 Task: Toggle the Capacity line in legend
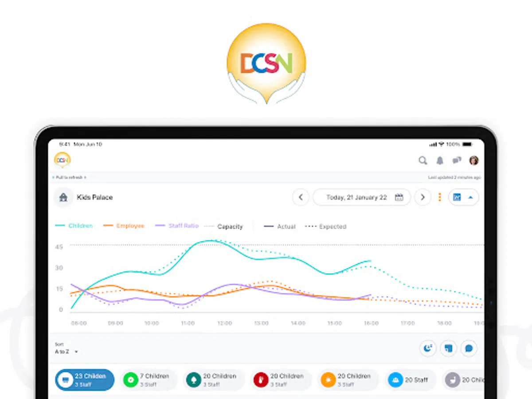[223, 227]
